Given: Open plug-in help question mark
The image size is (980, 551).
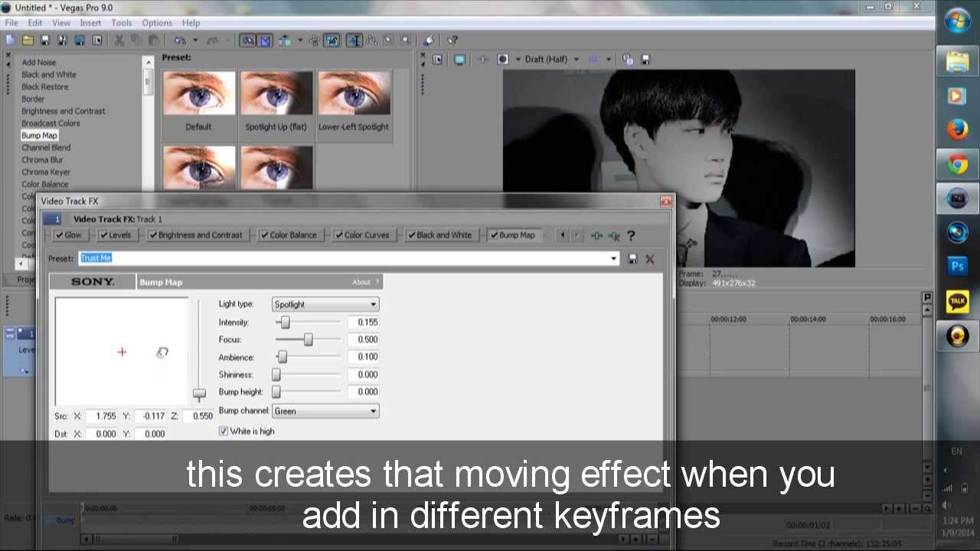Looking at the screenshot, I should pyautogui.click(x=631, y=236).
